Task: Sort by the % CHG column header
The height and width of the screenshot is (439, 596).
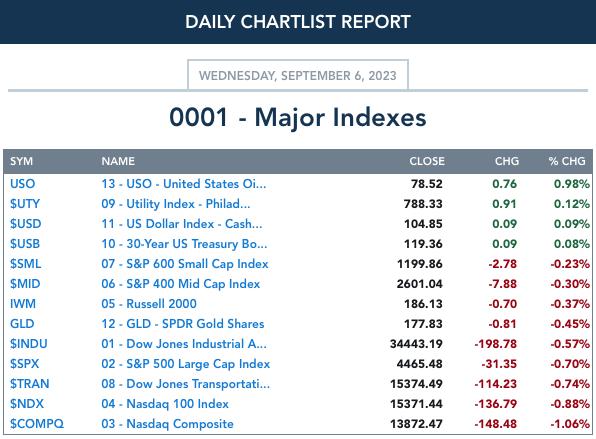Action: pos(567,161)
